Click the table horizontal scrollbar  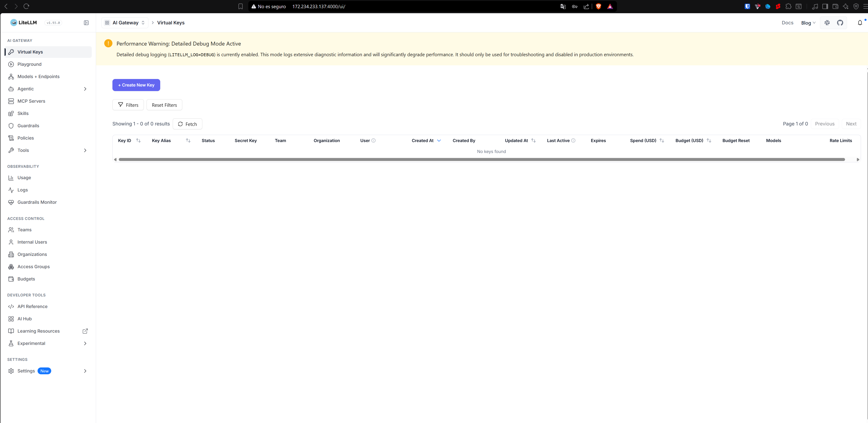[482, 159]
